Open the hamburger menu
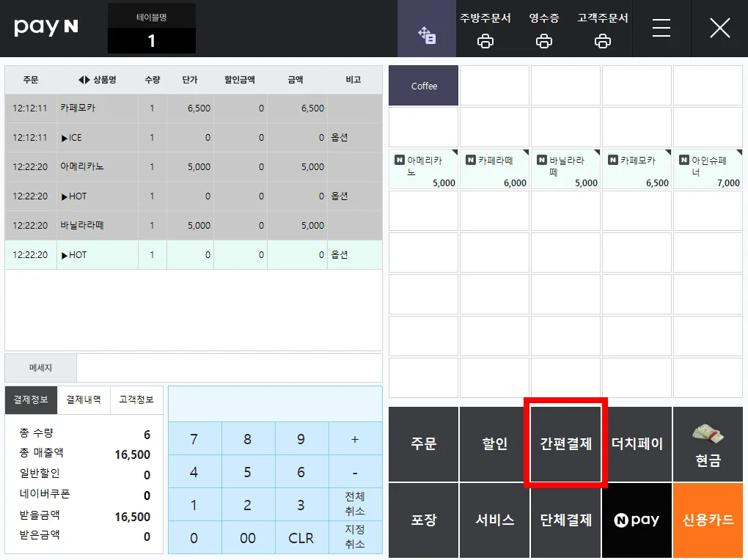 coord(661,28)
